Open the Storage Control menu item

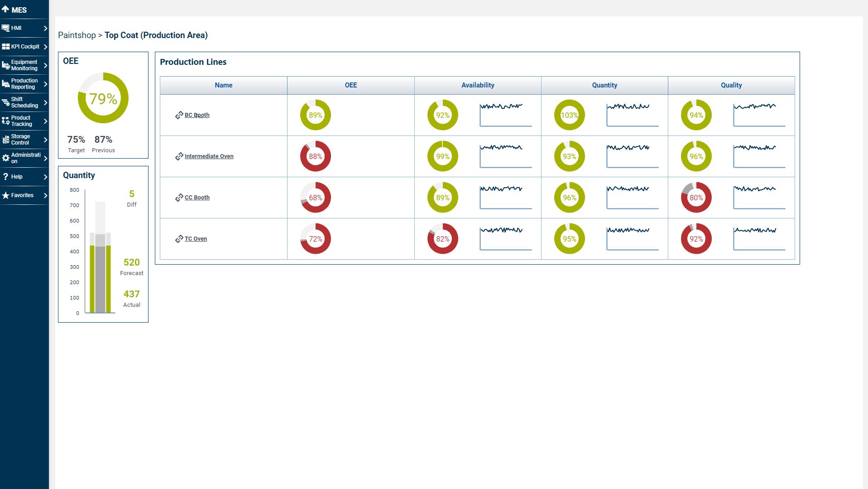coord(20,140)
